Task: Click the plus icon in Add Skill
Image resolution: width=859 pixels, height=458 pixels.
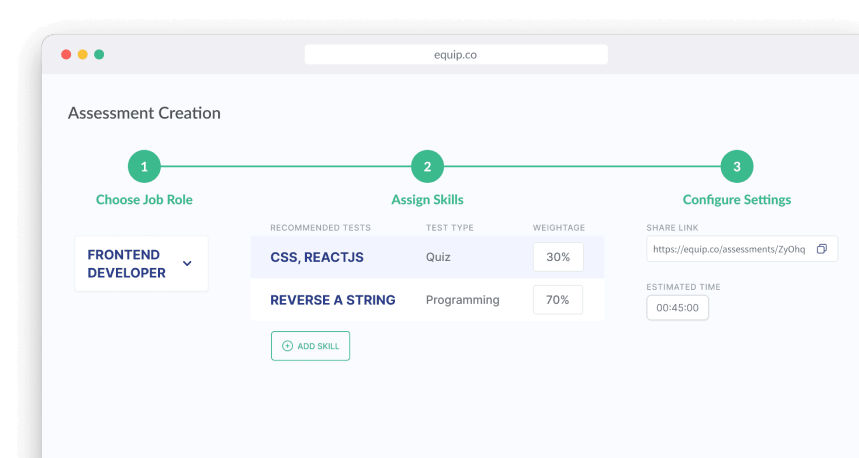Action: pyautogui.click(x=287, y=346)
